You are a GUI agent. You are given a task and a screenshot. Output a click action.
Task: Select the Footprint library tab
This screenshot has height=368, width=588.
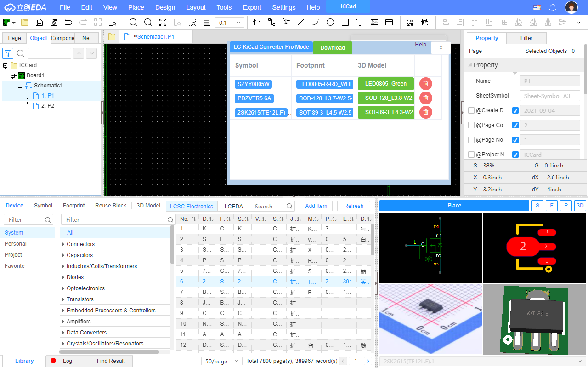point(73,206)
